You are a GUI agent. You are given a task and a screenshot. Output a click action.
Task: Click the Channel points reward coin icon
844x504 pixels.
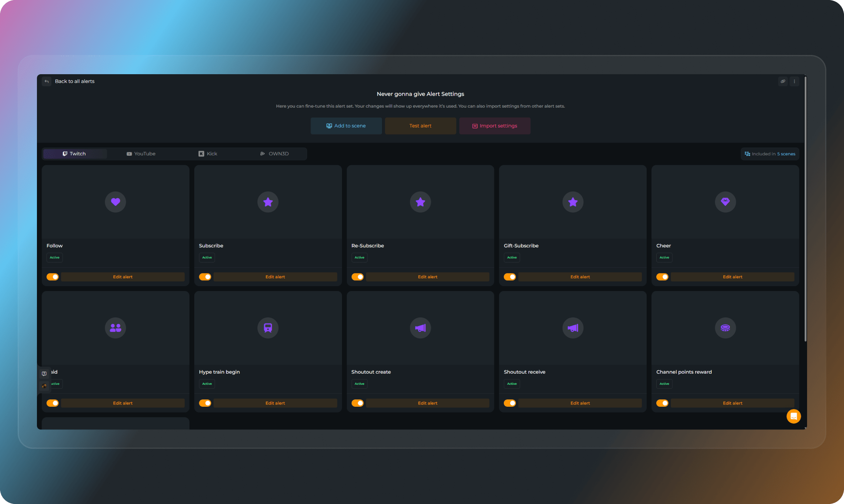(x=725, y=328)
